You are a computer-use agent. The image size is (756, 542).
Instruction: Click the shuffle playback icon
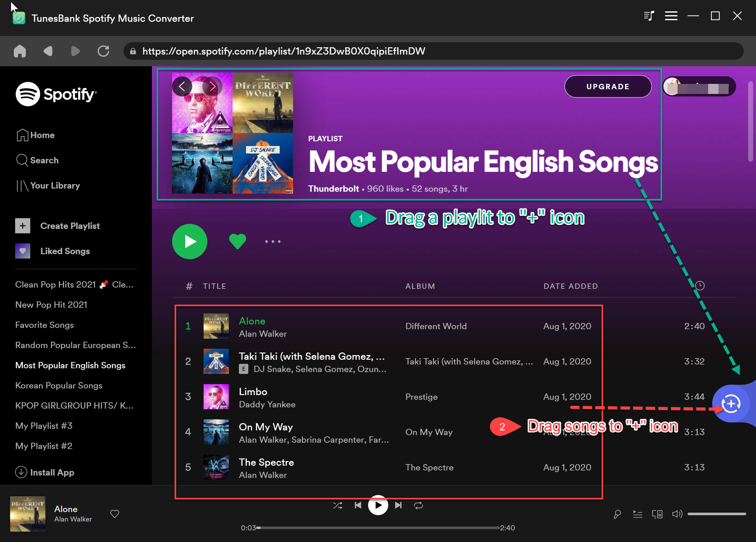338,505
